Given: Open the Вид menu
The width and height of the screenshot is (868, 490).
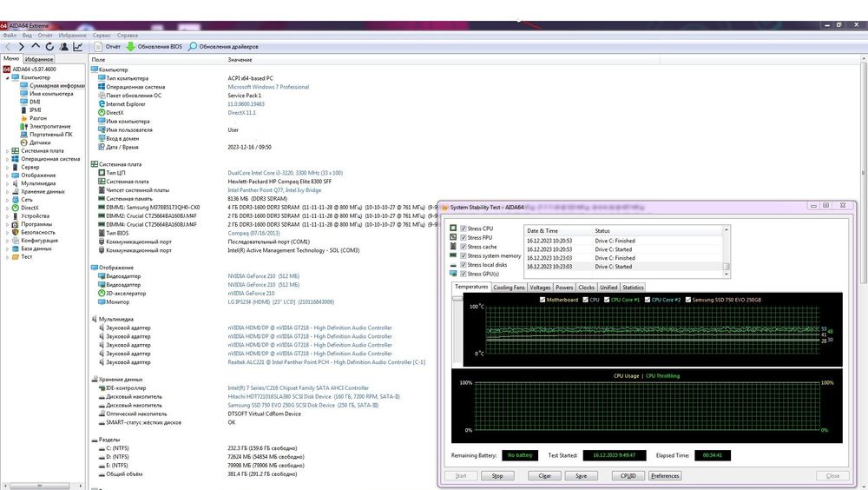Looking at the screenshot, I should [x=27, y=35].
